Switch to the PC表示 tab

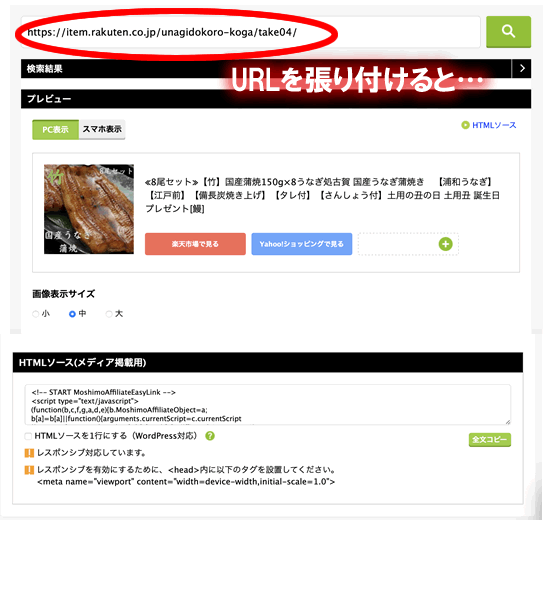point(55,130)
